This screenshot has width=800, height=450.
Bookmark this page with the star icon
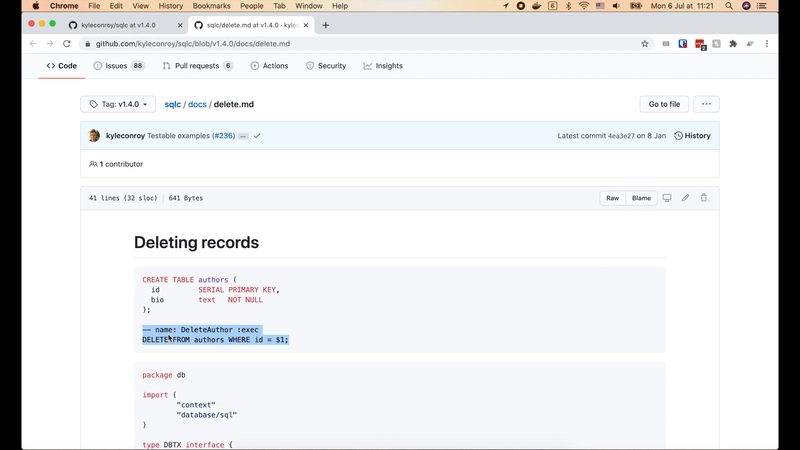pyautogui.click(x=645, y=44)
